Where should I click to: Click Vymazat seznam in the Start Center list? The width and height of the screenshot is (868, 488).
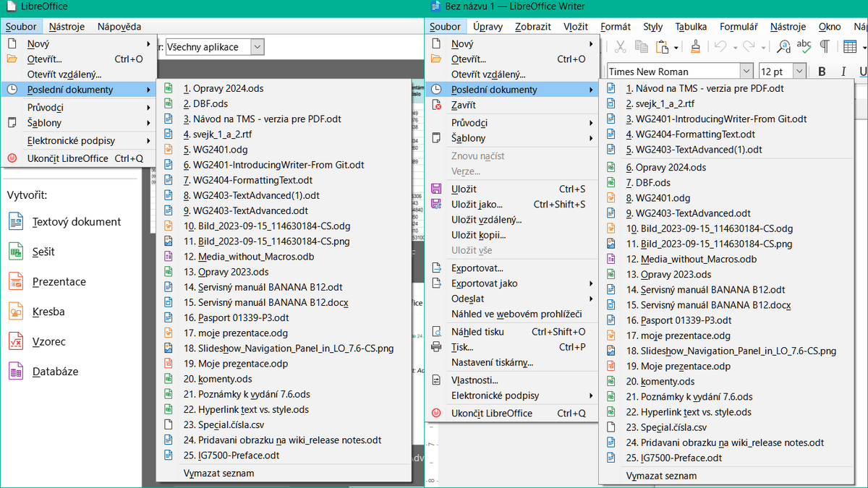(x=218, y=474)
